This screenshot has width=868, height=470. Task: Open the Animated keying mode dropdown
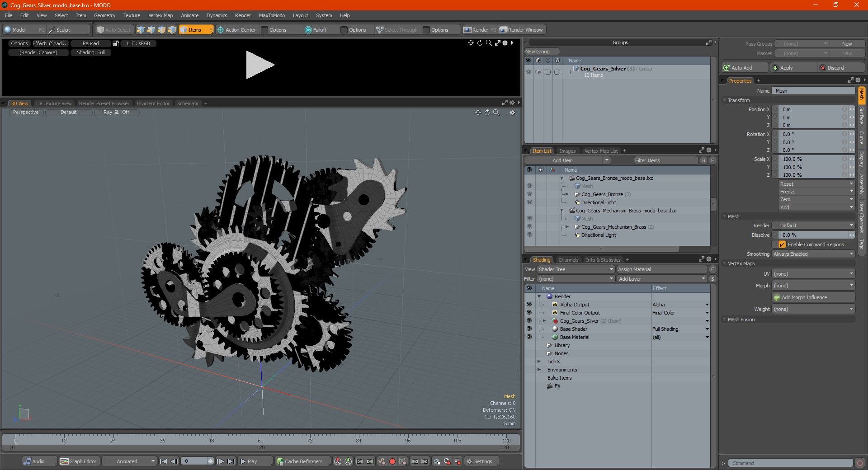(129, 461)
